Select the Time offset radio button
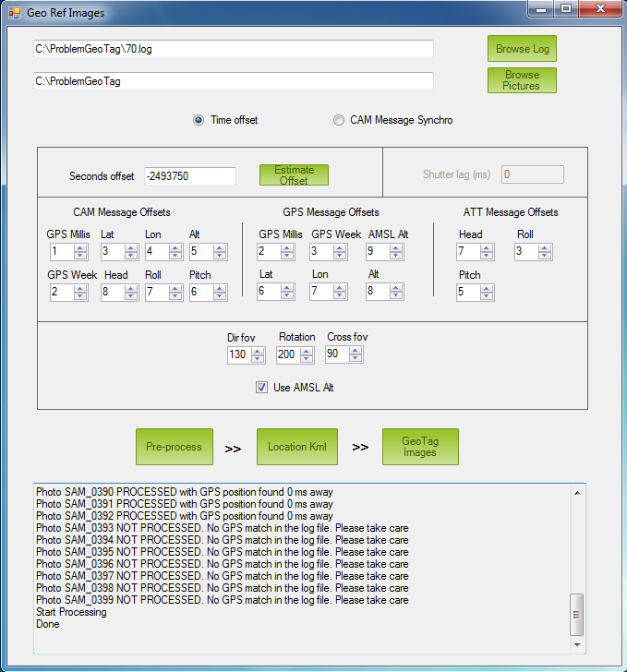 199,120
